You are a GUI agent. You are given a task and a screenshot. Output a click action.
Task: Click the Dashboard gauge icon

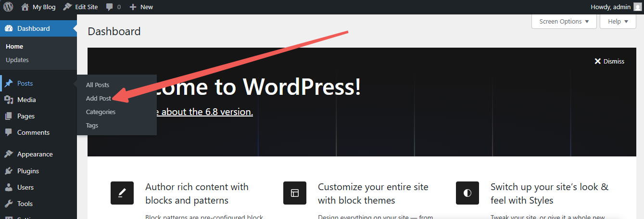(9, 28)
